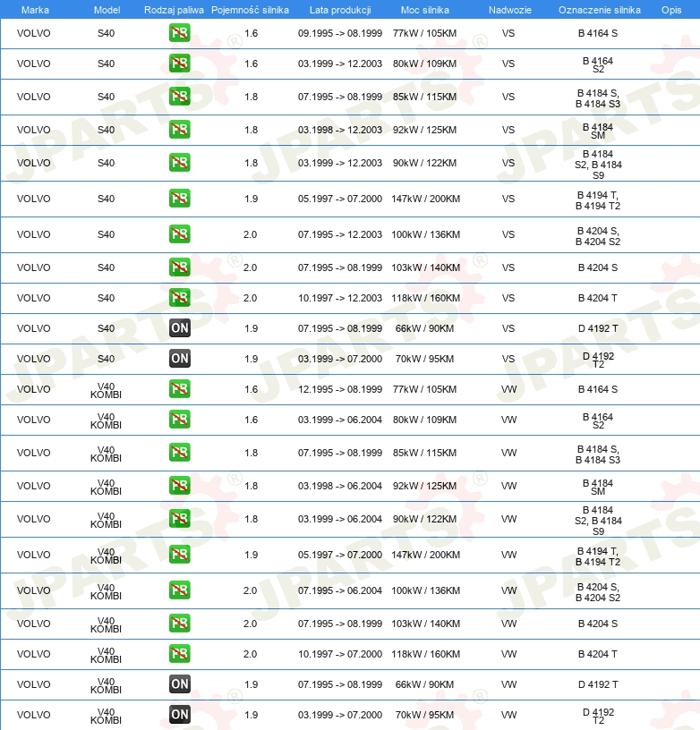Click PB fuel icon in S40 147kW / 200KM row
This screenshot has width=700, height=730.
click(180, 199)
